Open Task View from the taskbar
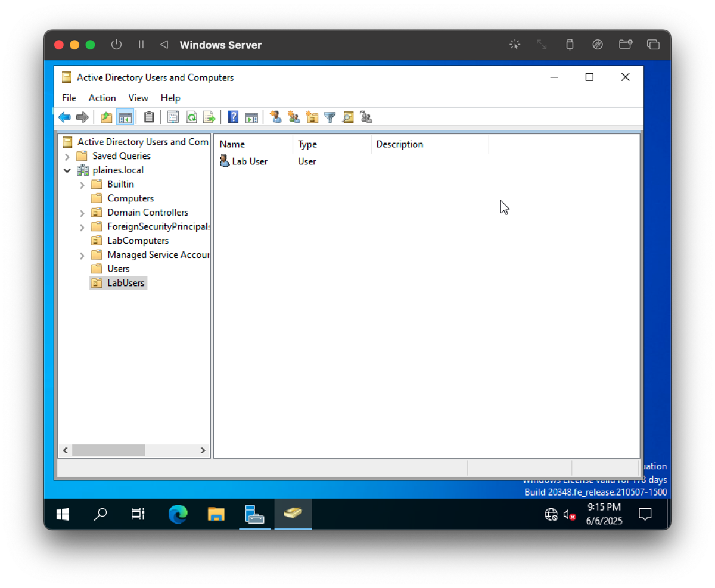 (x=138, y=514)
